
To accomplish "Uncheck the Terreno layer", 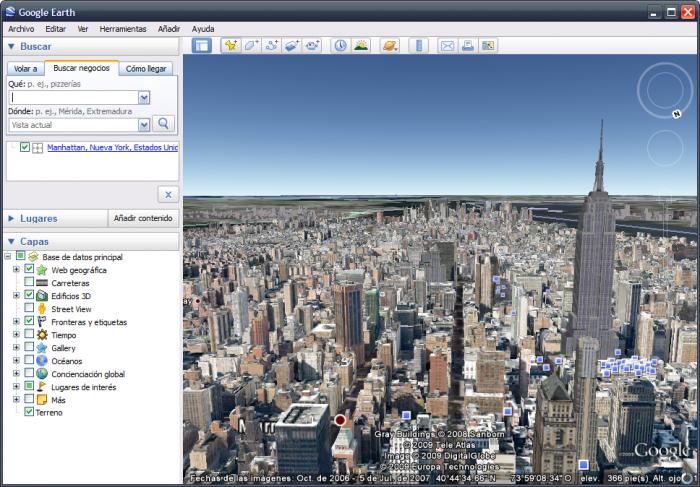I will pyautogui.click(x=29, y=412).
